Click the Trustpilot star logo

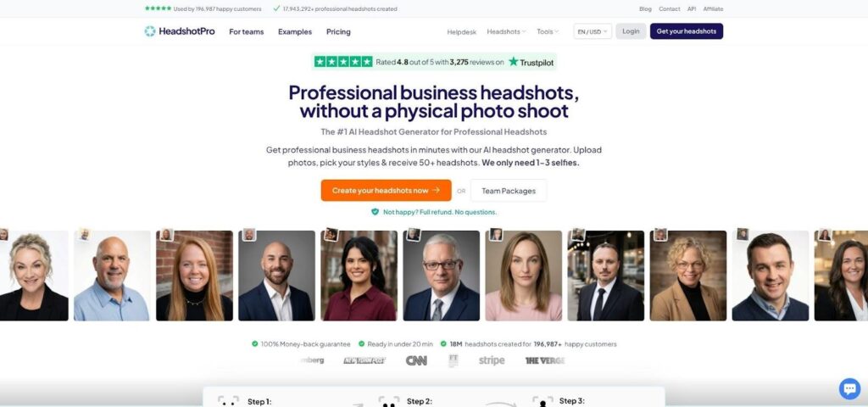[514, 61]
